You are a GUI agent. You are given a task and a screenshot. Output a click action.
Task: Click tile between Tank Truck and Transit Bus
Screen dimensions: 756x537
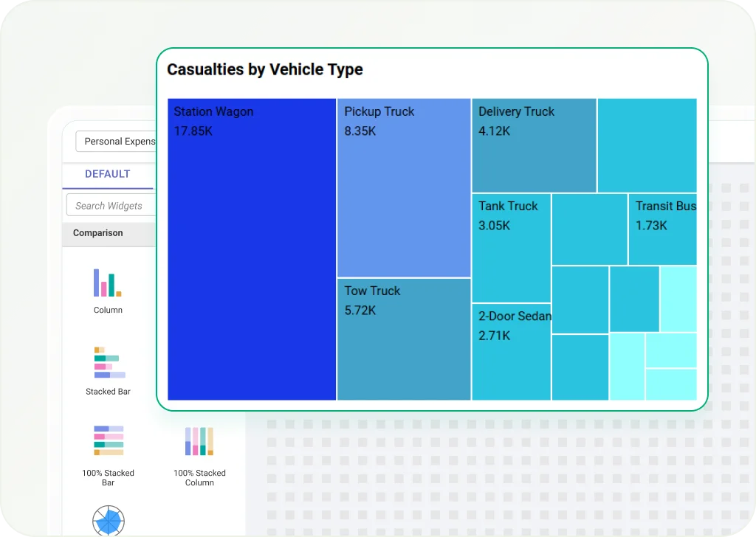point(589,229)
